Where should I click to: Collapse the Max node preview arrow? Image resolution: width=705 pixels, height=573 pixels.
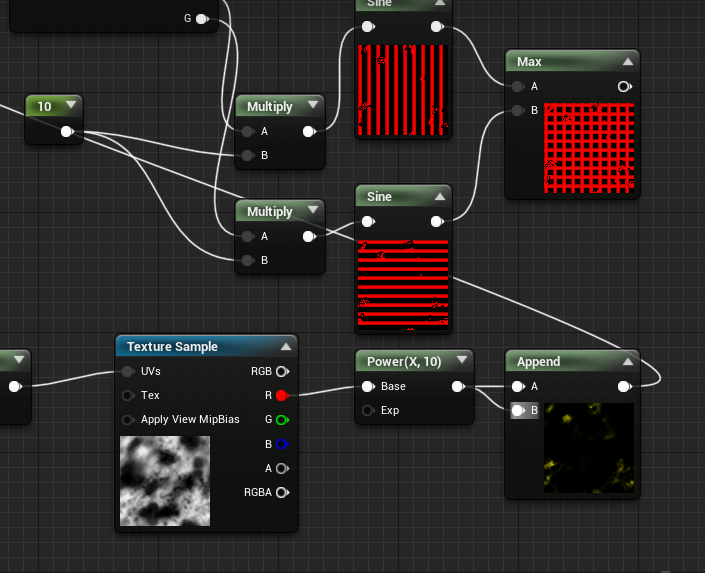coord(628,62)
